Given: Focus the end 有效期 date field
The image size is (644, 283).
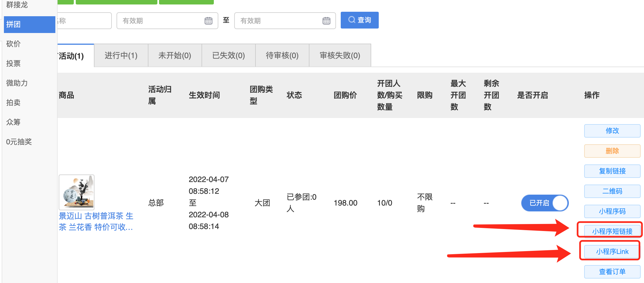Looking at the screenshot, I should (285, 21).
